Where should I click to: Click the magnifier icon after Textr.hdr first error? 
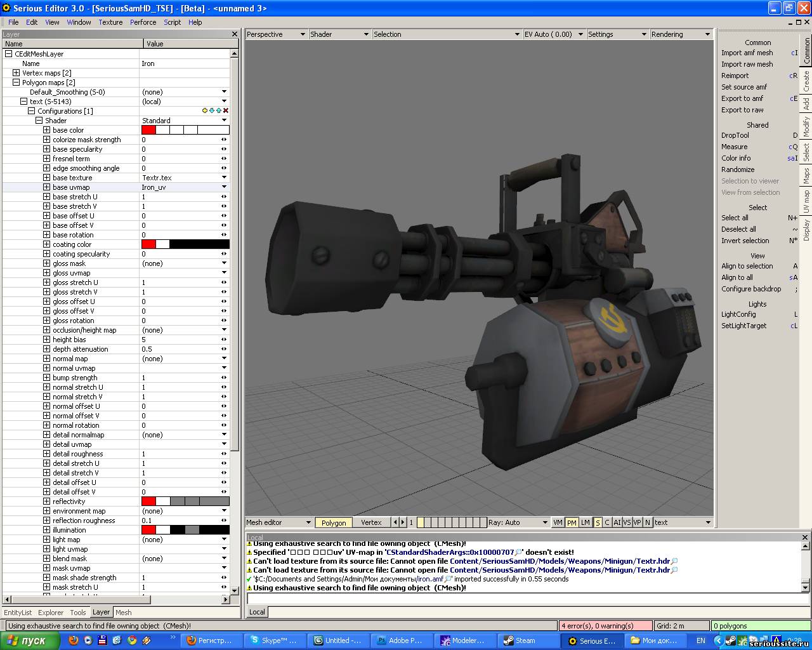click(674, 561)
